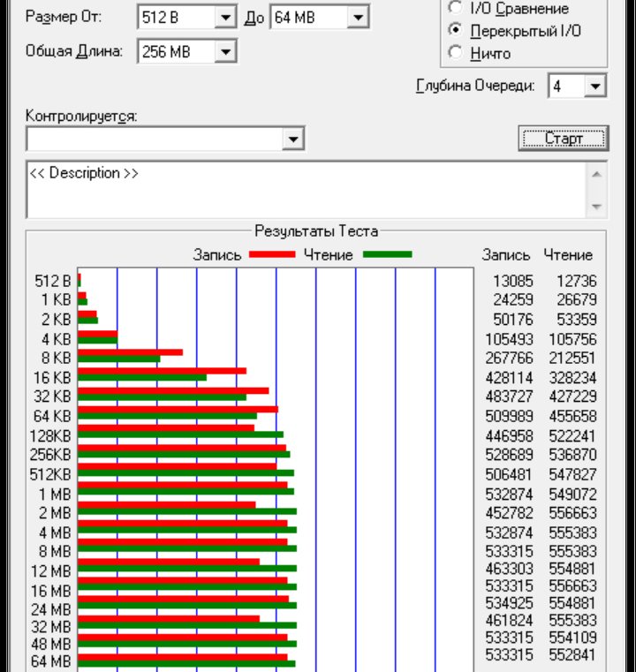Click the red 'Запись' legend swatch
636x672 pixels.
pyautogui.click(x=272, y=254)
